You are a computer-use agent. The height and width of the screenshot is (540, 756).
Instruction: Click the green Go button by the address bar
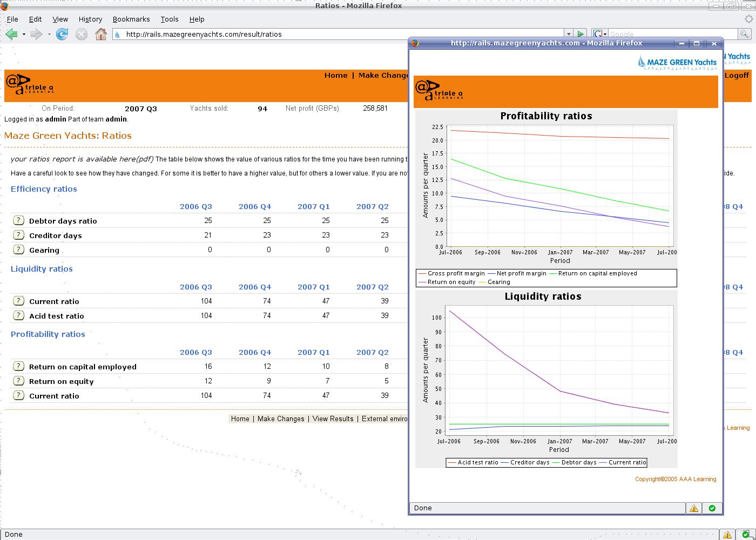tap(580, 34)
